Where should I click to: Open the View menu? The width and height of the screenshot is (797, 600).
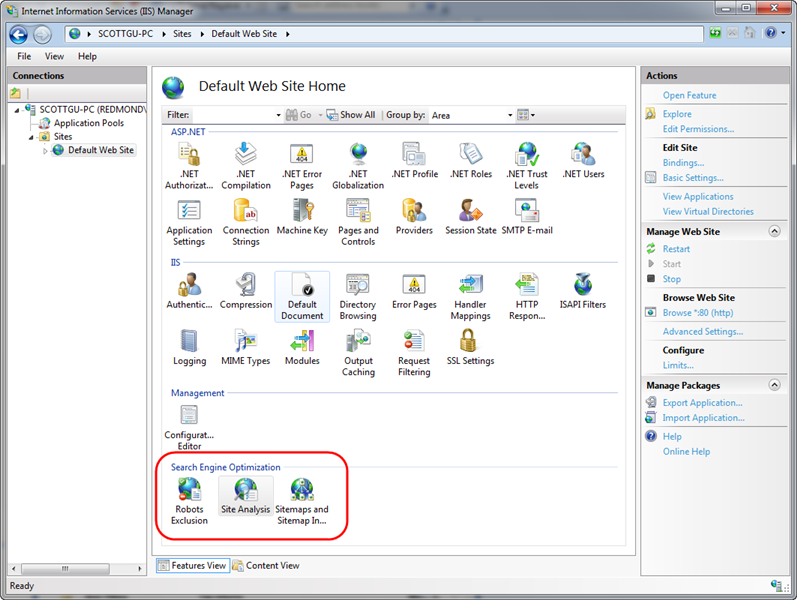[54, 56]
